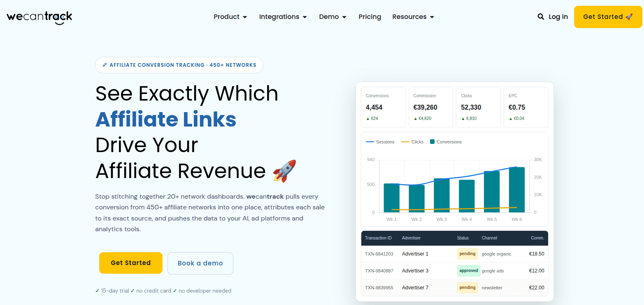
Task: Click the newsletter channel cell
Action: [492, 288]
